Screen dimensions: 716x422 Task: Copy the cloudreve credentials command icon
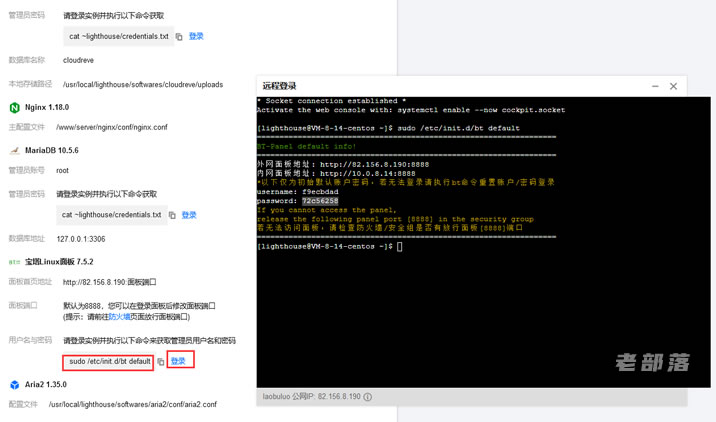point(179,37)
